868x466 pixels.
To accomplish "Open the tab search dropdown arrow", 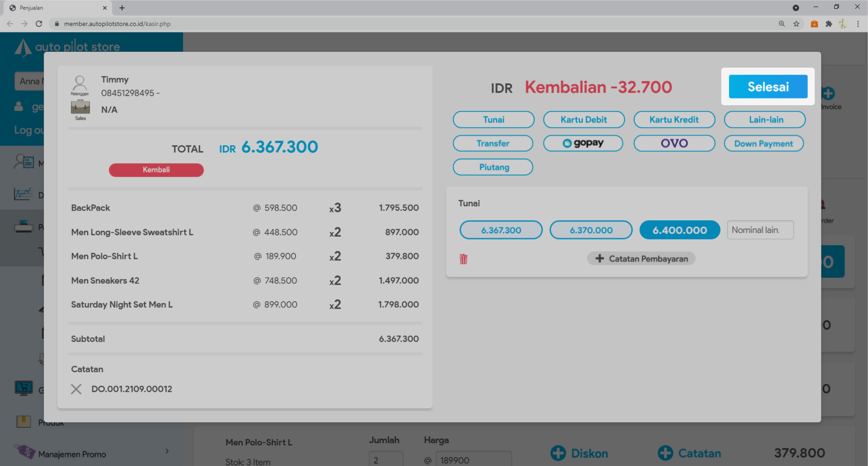I will 796,8.
